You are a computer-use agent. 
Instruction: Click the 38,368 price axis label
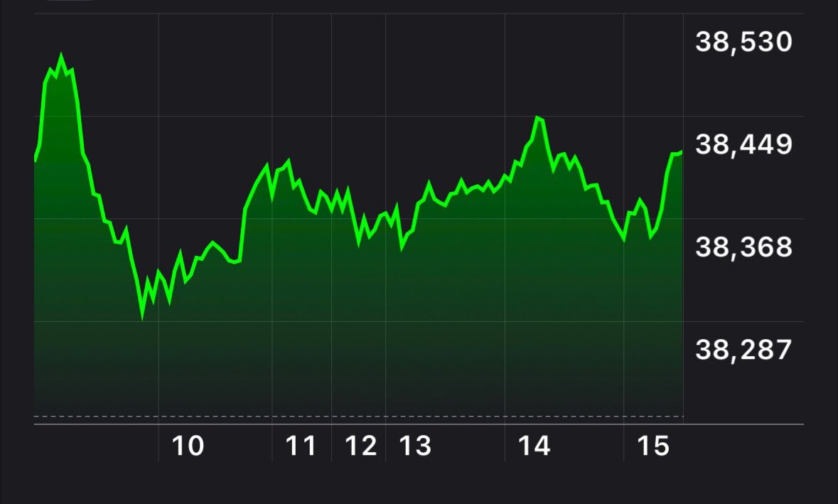pyautogui.click(x=743, y=247)
